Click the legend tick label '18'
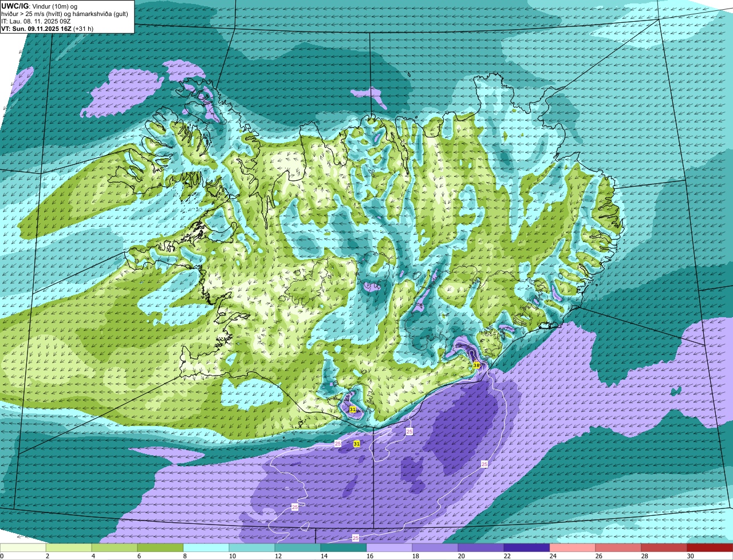The image size is (733, 560). click(x=415, y=556)
